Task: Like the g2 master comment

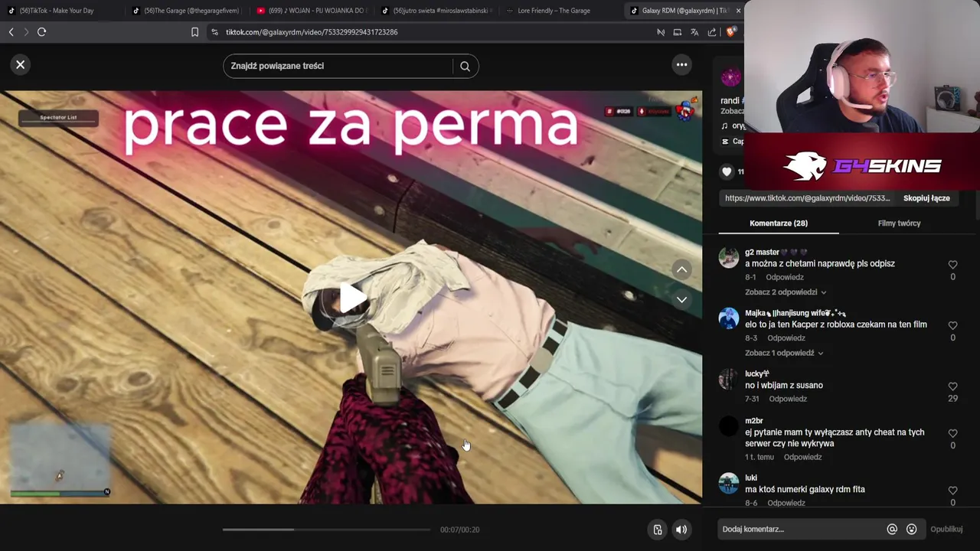Action: point(952,265)
